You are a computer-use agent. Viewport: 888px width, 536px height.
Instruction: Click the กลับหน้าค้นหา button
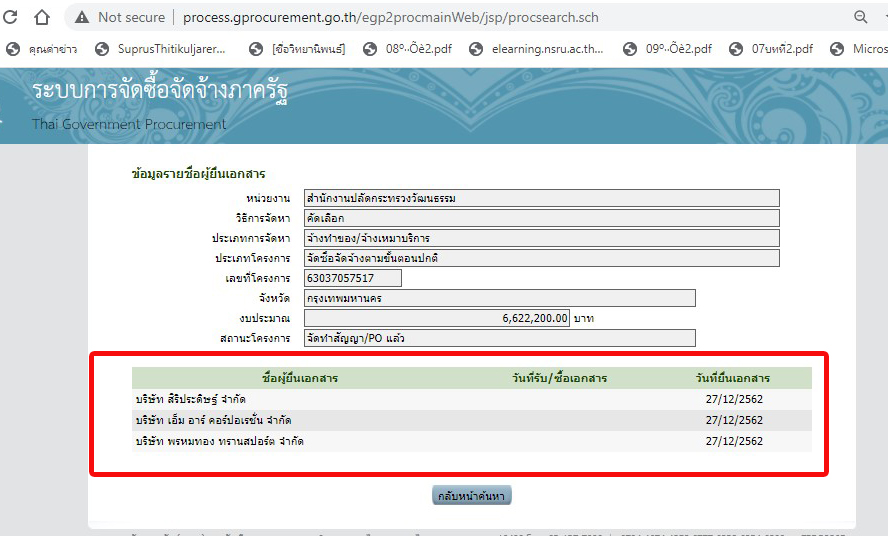471,496
